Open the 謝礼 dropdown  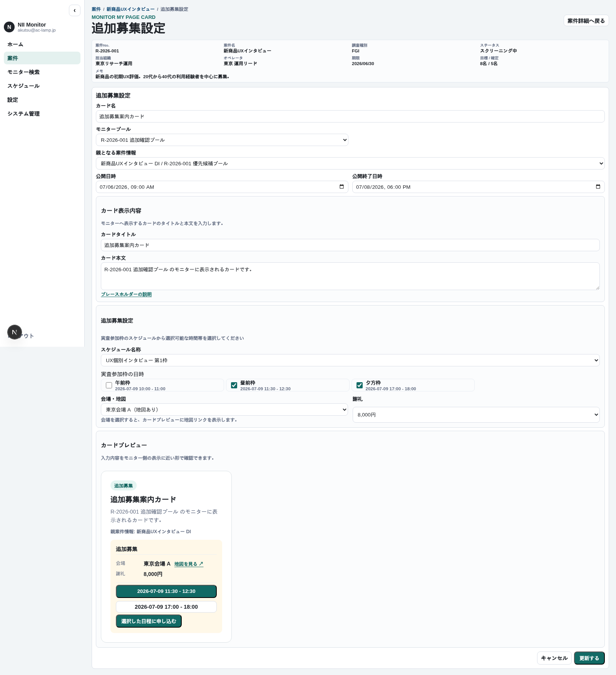476,415
